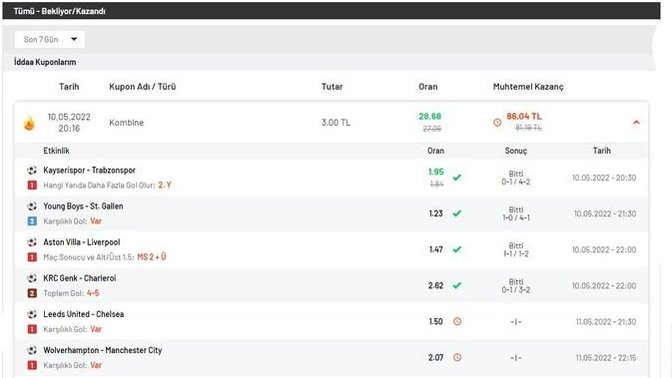Click the Aston Villa - Liverpool match name

click(x=81, y=242)
